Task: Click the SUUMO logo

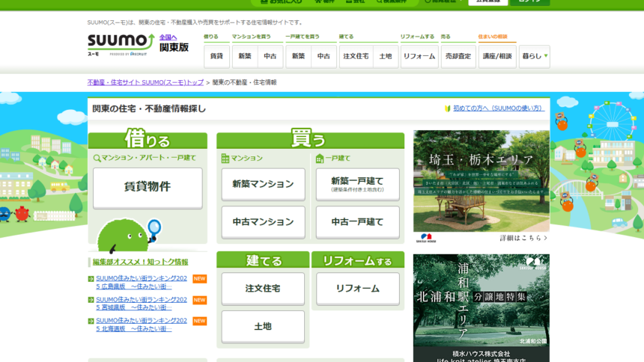Action: point(120,43)
